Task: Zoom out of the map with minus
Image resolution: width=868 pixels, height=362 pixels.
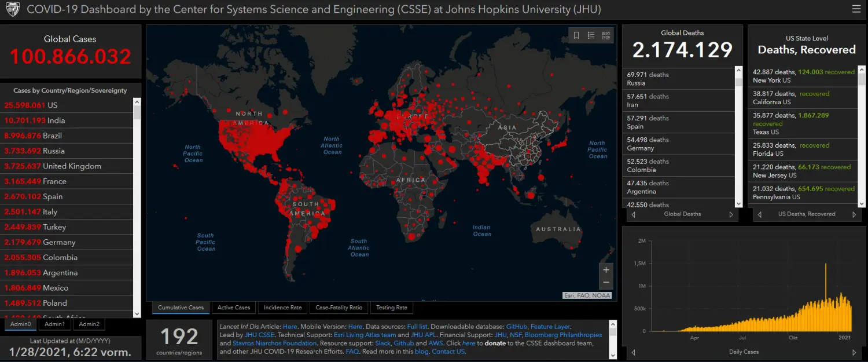Action: pyautogui.click(x=606, y=283)
